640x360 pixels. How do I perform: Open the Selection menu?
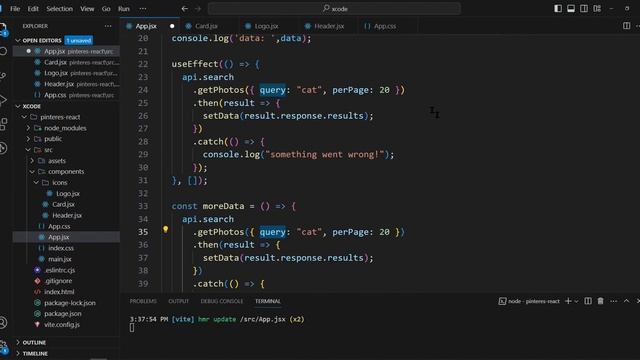pyautogui.click(x=59, y=9)
